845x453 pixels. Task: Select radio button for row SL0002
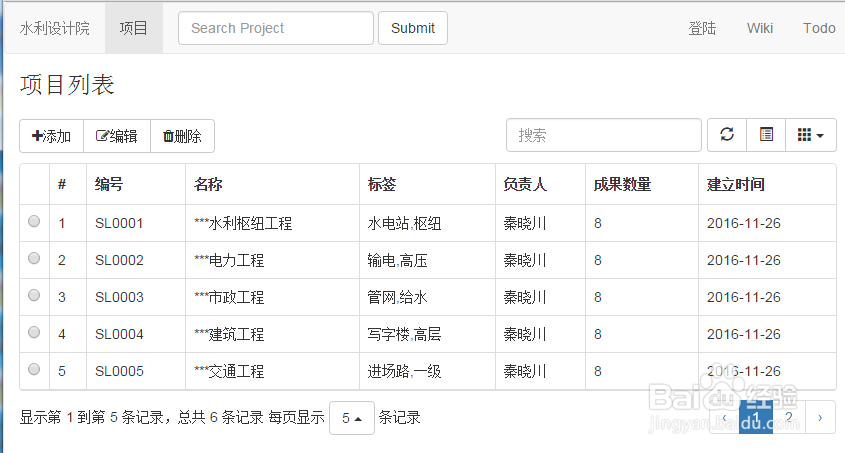34,259
